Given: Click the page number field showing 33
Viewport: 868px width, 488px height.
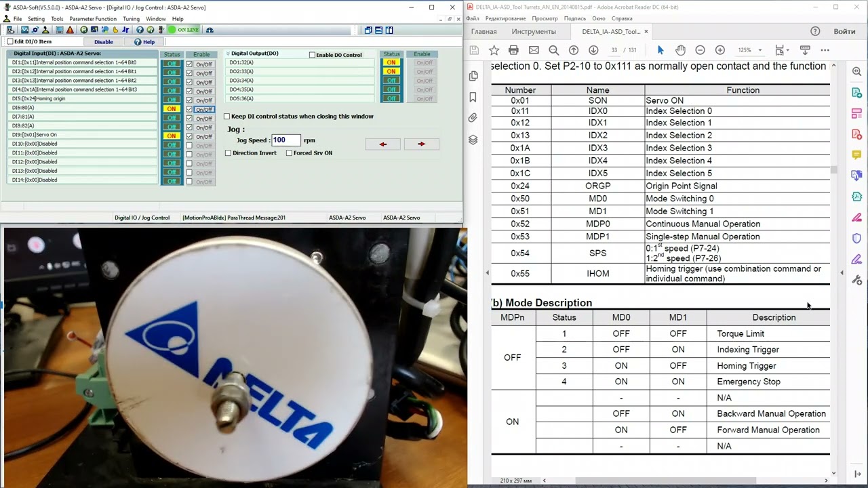Looking at the screenshot, I should [614, 50].
